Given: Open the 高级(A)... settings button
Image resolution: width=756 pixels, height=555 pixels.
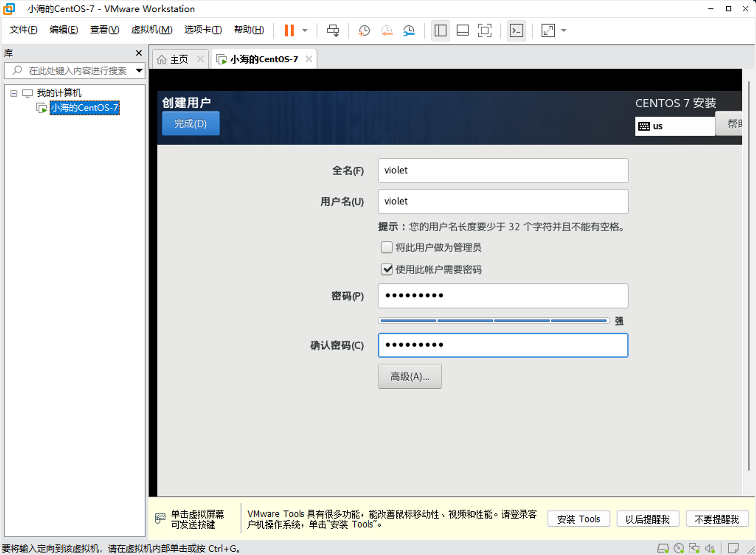Looking at the screenshot, I should 410,376.
